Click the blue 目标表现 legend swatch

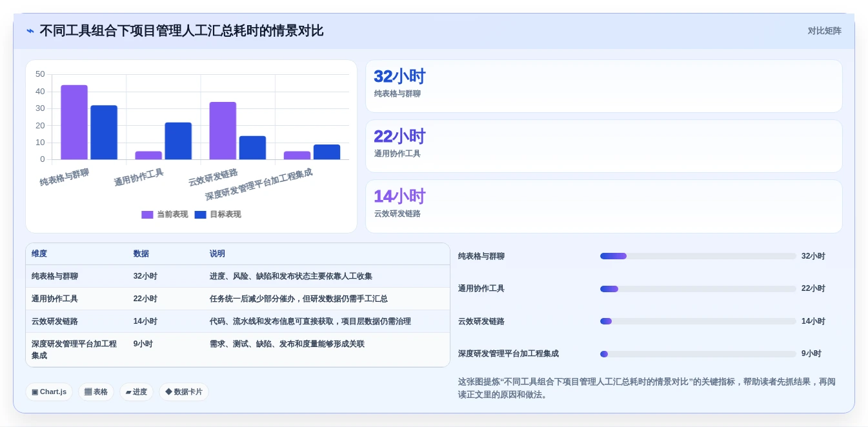point(200,215)
